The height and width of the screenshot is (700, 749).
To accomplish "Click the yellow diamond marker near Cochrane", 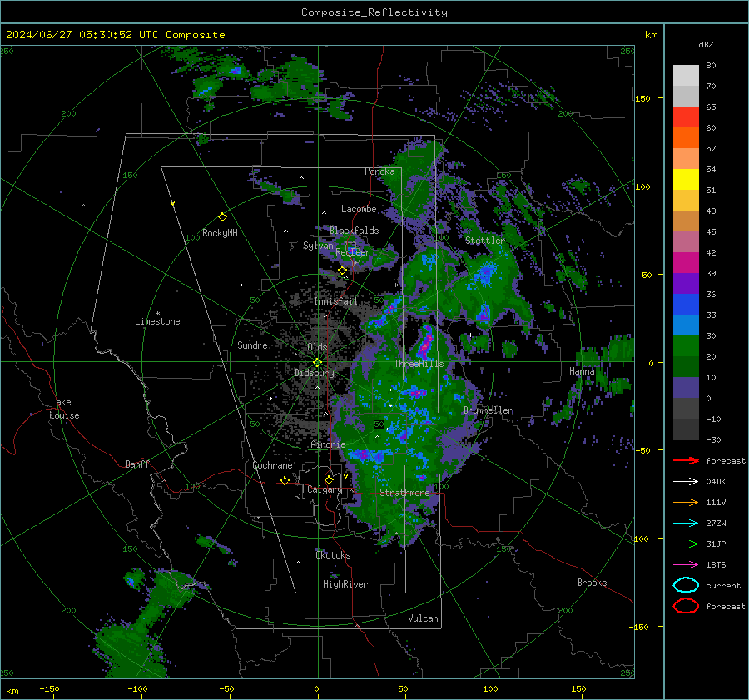I will (285, 481).
